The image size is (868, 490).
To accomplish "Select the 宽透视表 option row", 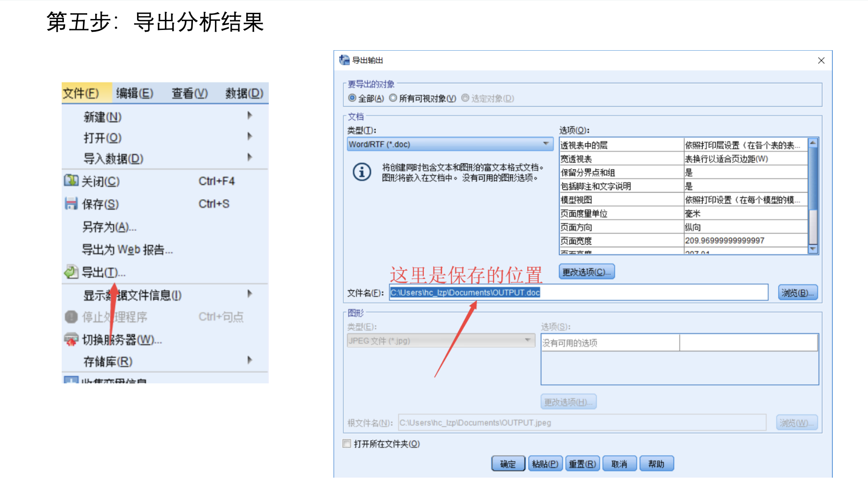I will [683, 159].
